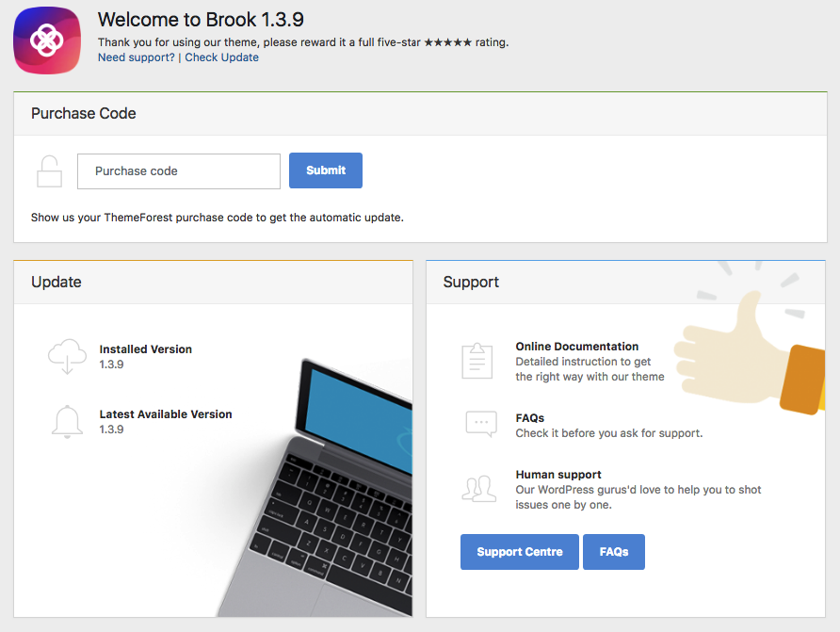840x632 pixels.
Task: Select the Online Documentation heading
Action: click(x=577, y=347)
